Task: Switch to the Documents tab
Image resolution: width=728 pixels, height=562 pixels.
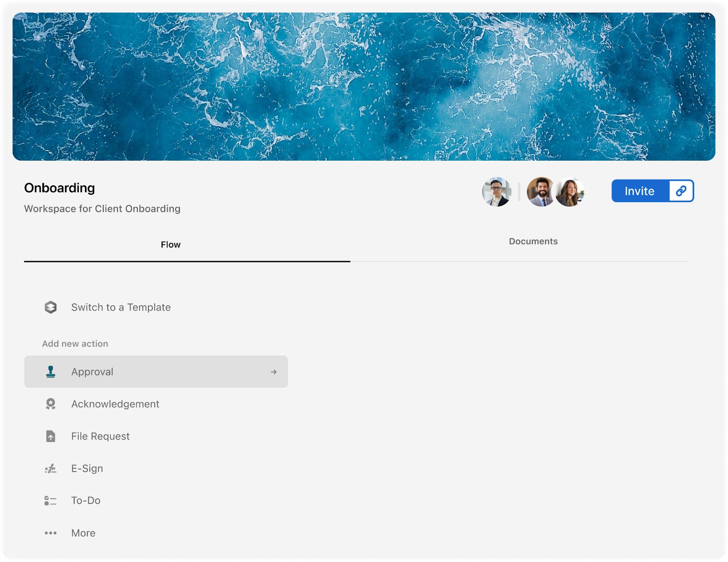Action: 533,241
